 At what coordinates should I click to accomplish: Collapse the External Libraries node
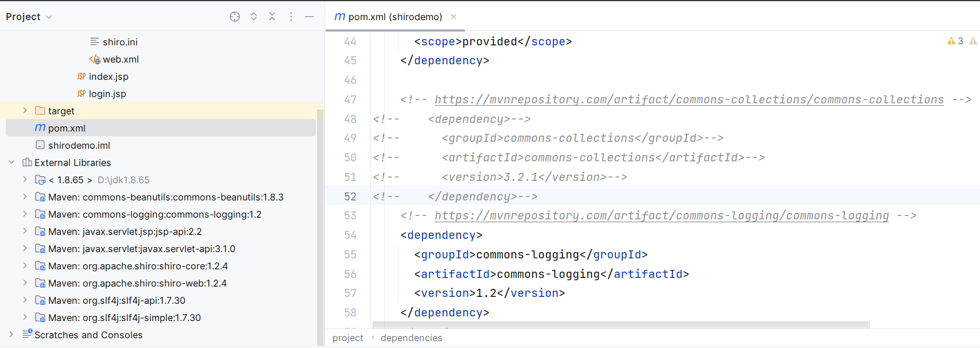(11, 162)
